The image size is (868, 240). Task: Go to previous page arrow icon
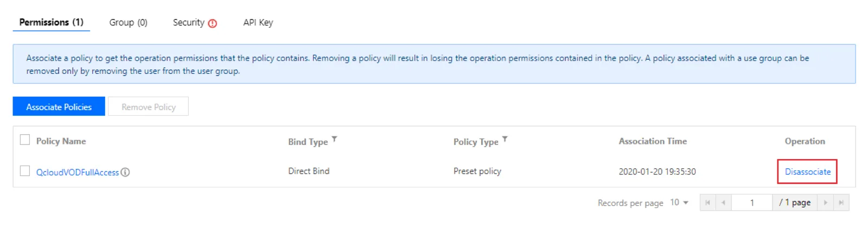coord(723,203)
